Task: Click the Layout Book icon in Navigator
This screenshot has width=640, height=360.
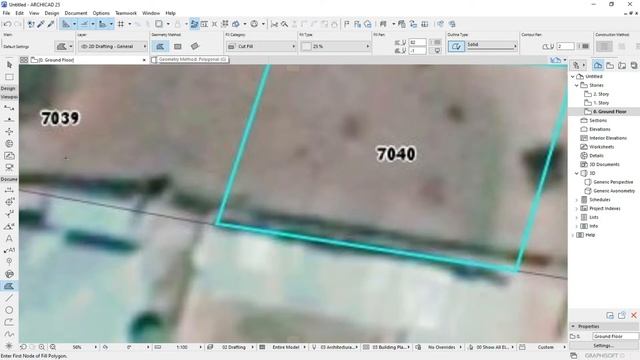Action: pos(622,65)
